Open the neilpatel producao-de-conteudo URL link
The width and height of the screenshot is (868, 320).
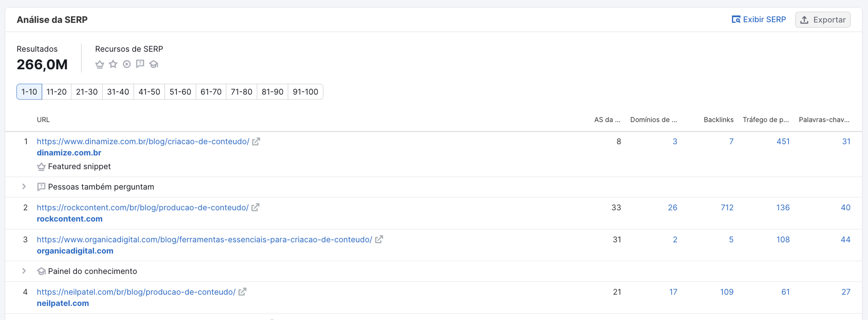(x=136, y=292)
